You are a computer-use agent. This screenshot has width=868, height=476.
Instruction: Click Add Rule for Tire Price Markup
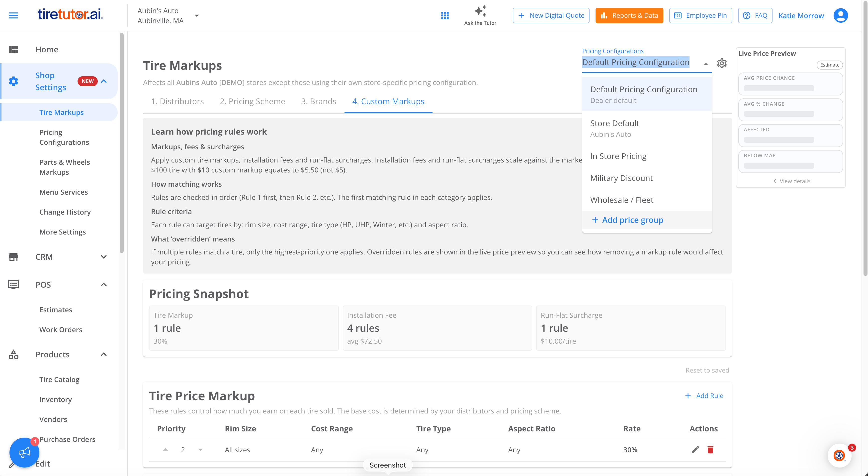coord(704,396)
